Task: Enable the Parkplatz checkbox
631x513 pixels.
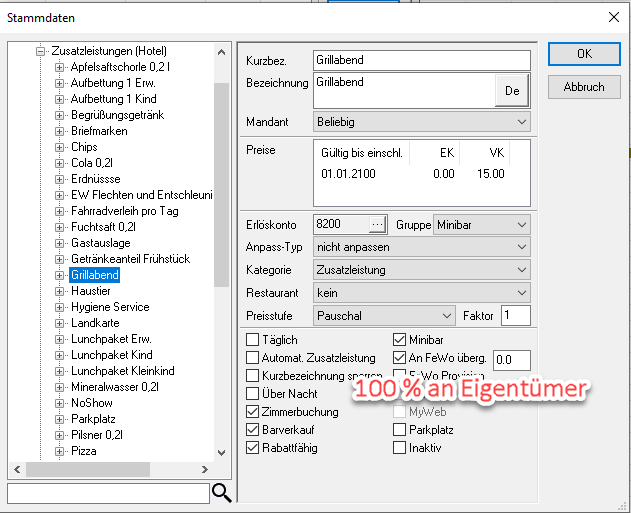Action: 399,430
